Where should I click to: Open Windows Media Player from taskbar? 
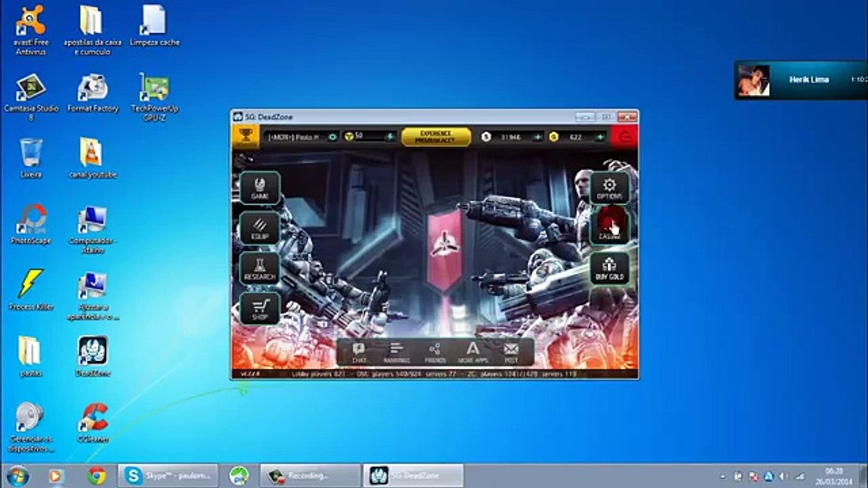coord(57,476)
